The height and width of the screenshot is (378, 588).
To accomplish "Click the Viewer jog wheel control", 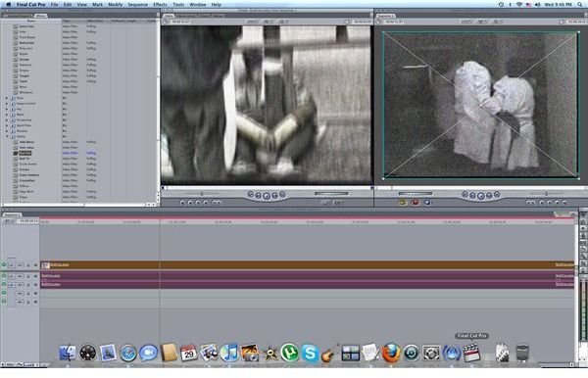I will coord(331,194).
